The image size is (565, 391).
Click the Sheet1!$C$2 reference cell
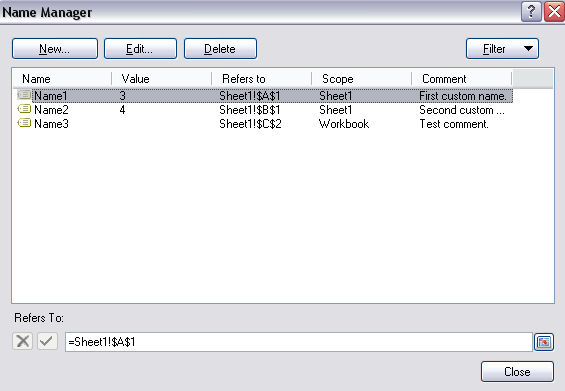250,124
